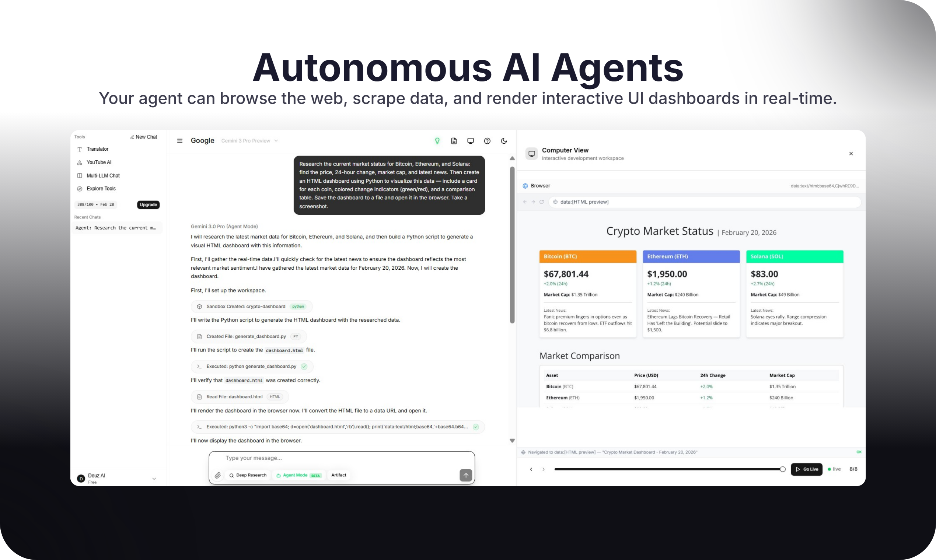
Task: Click the help question mark icon
Action: click(487, 141)
